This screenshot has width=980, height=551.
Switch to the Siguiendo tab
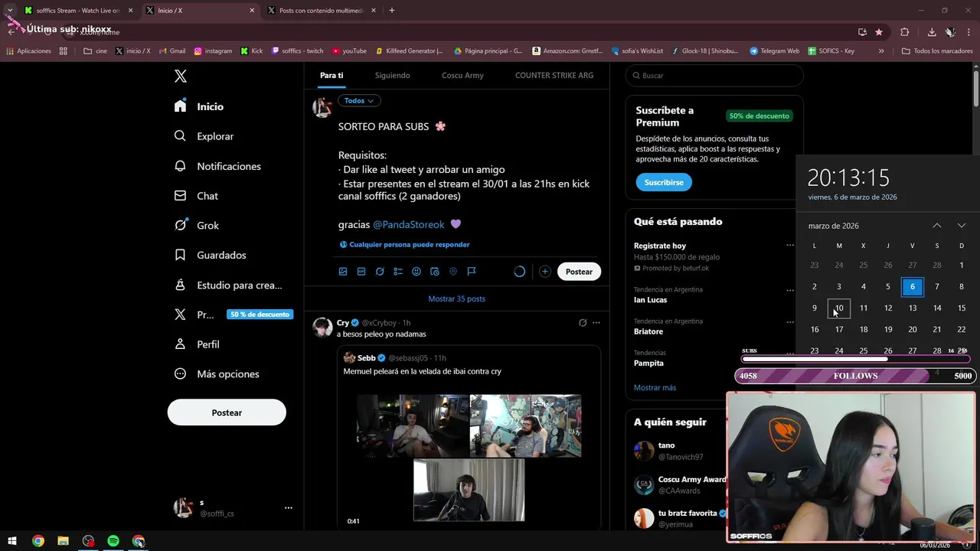click(x=392, y=76)
